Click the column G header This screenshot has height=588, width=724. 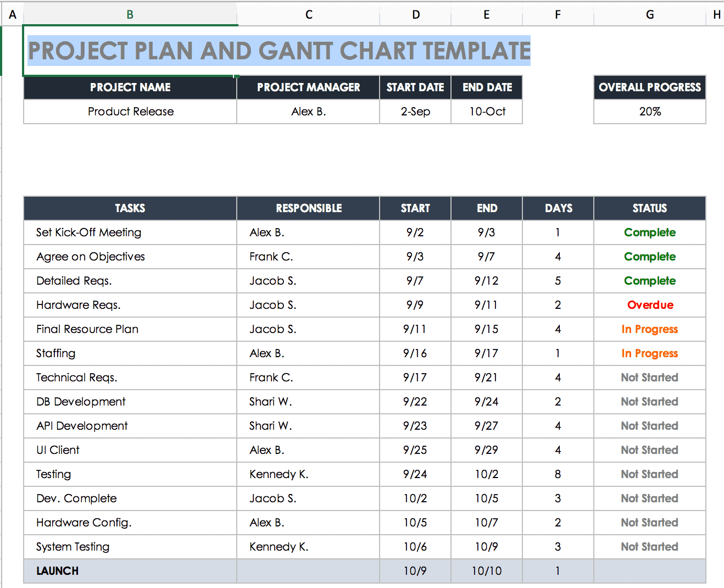[x=650, y=15]
